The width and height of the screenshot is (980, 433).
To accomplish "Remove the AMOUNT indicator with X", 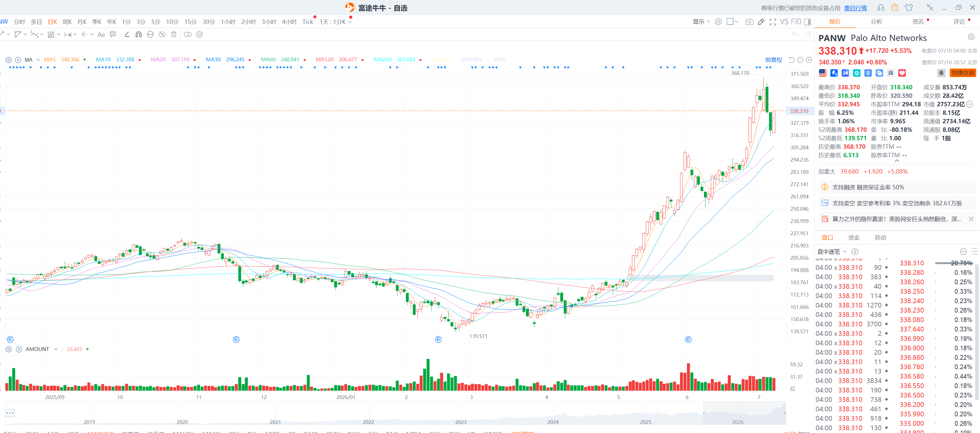I will pos(19,349).
